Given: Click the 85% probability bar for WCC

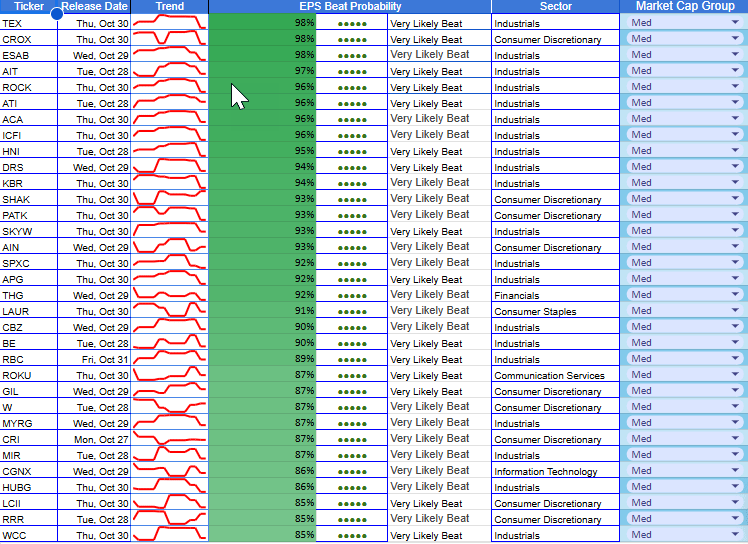Looking at the screenshot, I should [262, 534].
